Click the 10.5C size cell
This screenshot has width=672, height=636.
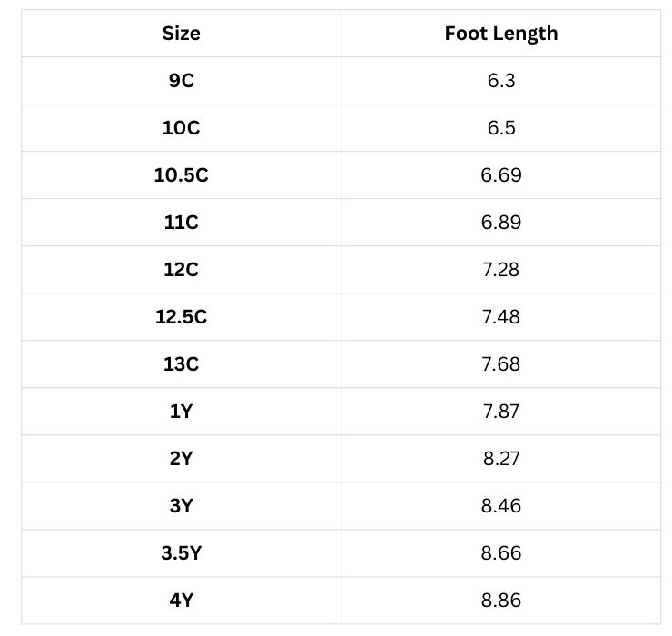[x=181, y=175]
